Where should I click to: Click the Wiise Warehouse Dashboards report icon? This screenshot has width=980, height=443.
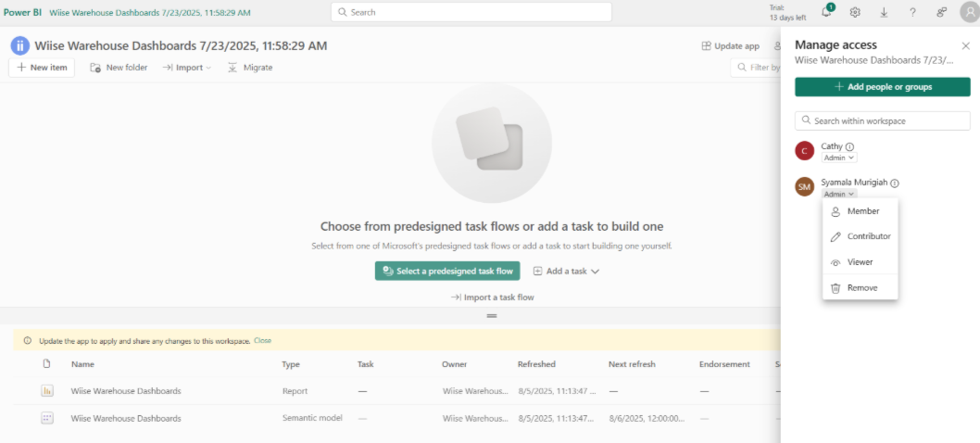[x=47, y=390]
